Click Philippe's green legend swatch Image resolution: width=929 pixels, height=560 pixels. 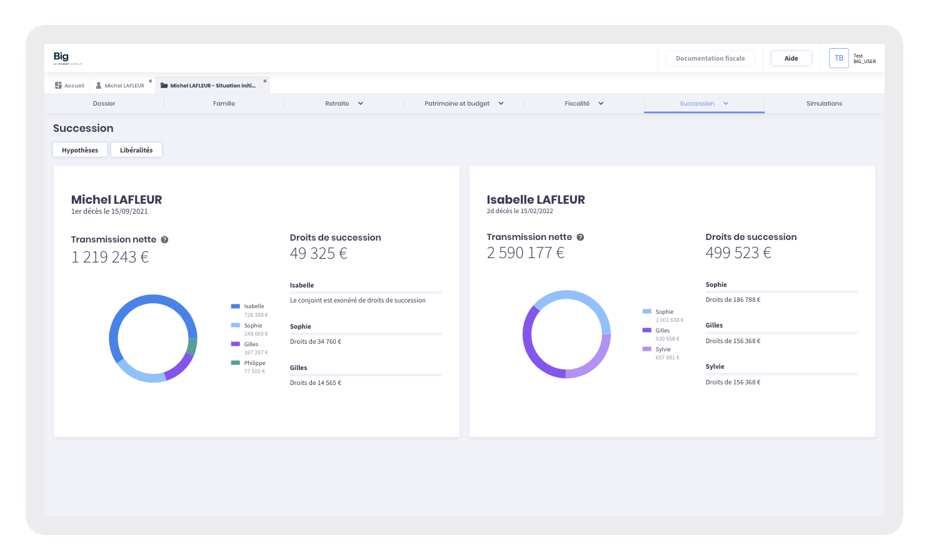coord(236,362)
